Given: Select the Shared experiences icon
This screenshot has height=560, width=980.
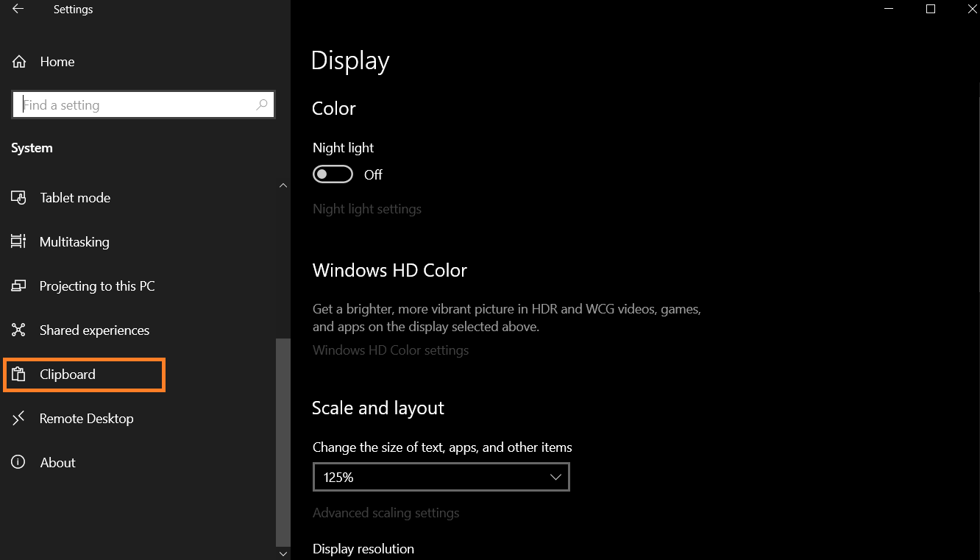Looking at the screenshot, I should (18, 330).
